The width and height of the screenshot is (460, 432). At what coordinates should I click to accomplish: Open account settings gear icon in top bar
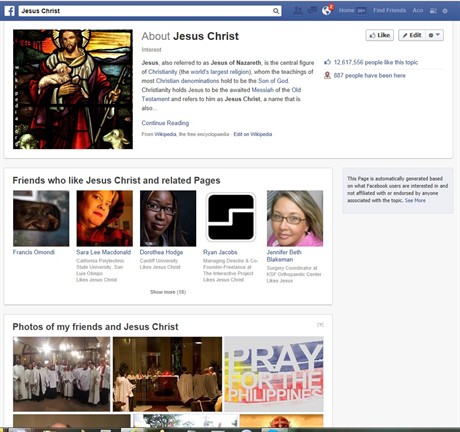point(445,11)
